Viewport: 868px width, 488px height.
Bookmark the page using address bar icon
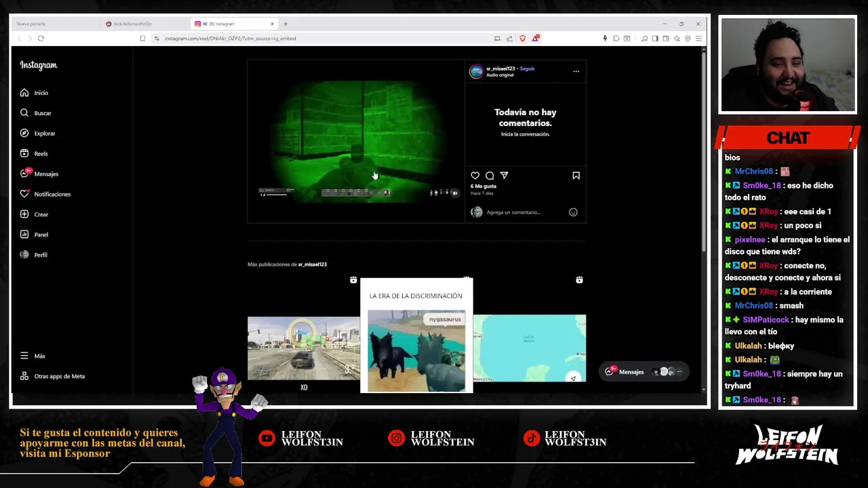coord(142,39)
